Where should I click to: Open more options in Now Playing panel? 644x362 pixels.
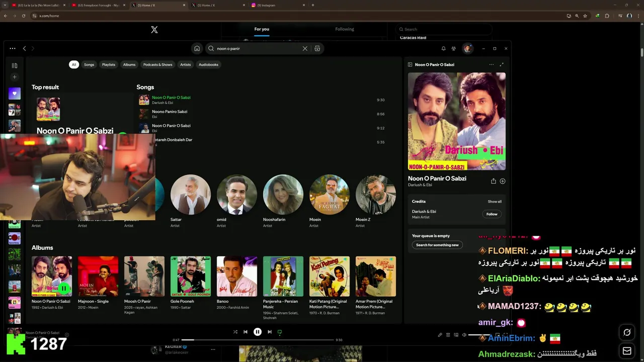[492, 64]
